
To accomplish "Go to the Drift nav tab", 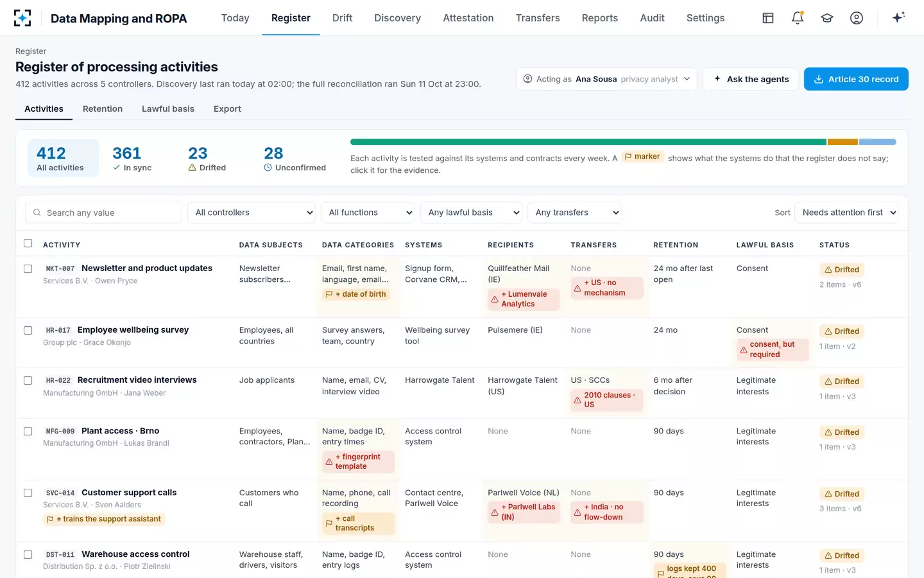I will [x=342, y=18].
